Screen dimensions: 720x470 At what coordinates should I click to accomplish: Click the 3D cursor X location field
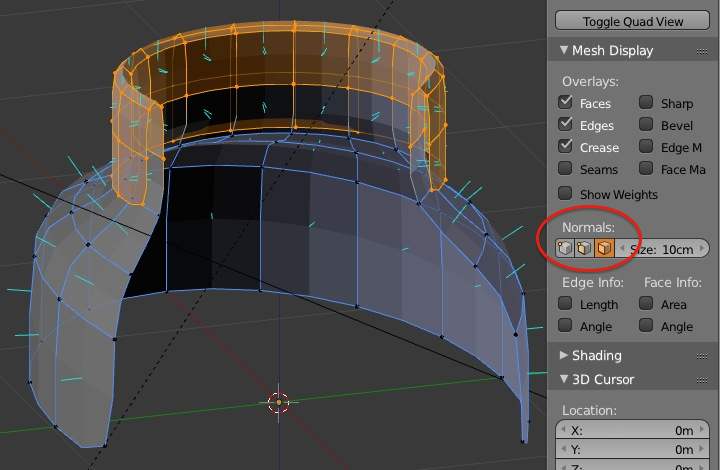pos(632,430)
